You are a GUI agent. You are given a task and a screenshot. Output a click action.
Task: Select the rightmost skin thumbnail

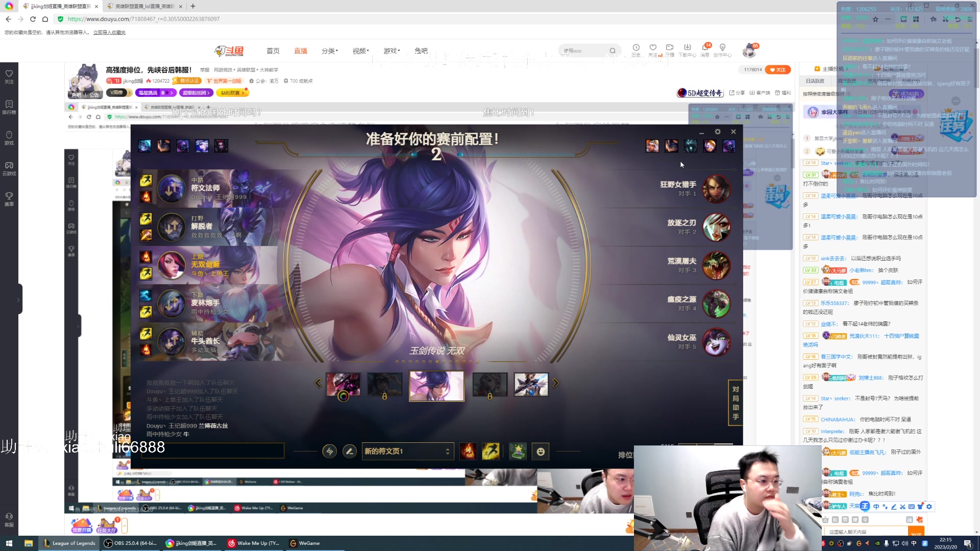coord(531,385)
